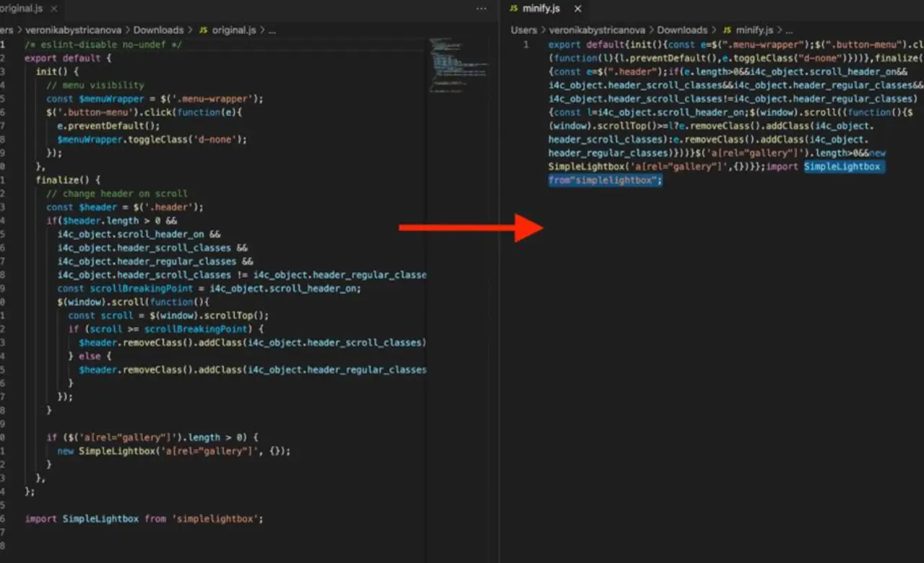The height and width of the screenshot is (563, 924).
Task: Click the "i4c_object.scroll_header_on &&" line in original.js
Action: click(x=139, y=234)
